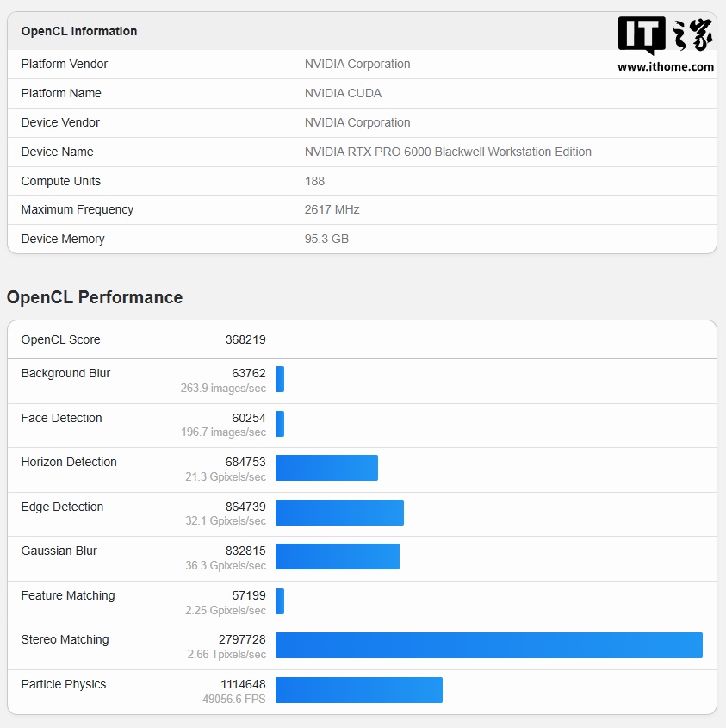Screen dimensions: 726x728
Task: Open the www.ithome.com link text
Action: point(665,67)
